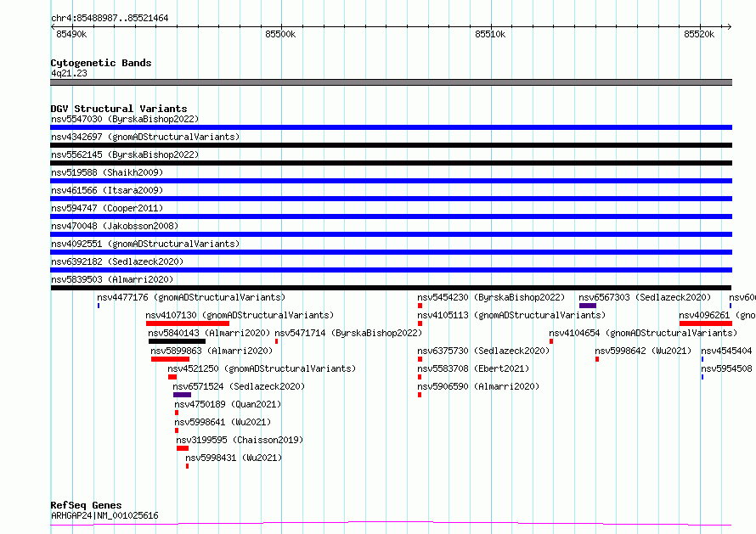The height and width of the screenshot is (534, 756).
Task: Click the chr4:85488987..85521464 coordinate label
Action: [110, 19]
